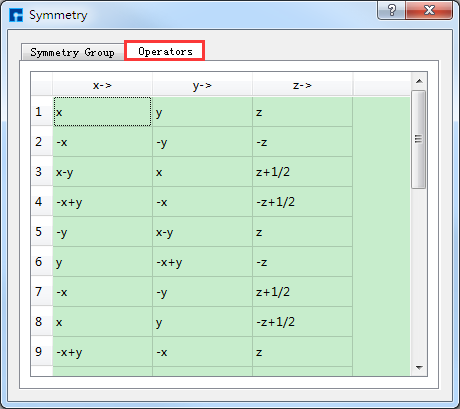Click the z+1/2 cell in row 3
Viewport: 460px width, 409px height.
click(x=302, y=171)
